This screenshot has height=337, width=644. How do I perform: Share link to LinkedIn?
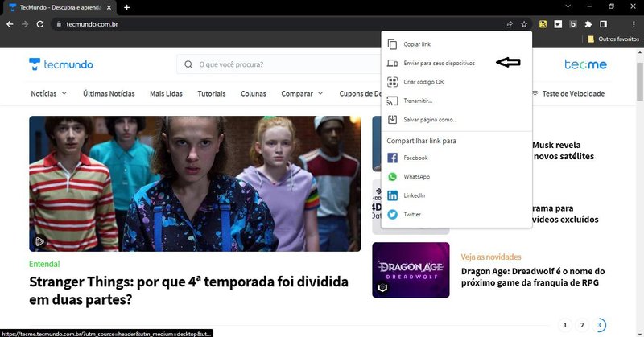point(456,195)
